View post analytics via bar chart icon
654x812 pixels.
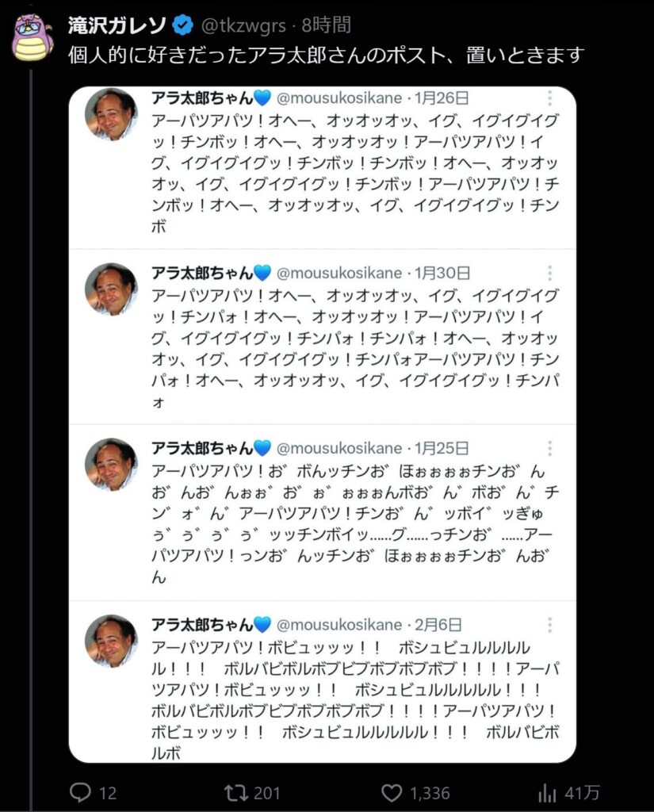click(x=547, y=793)
